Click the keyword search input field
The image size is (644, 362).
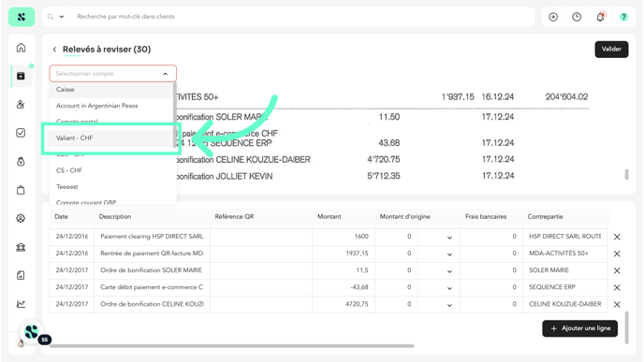pyautogui.click(x=302, y=17)
